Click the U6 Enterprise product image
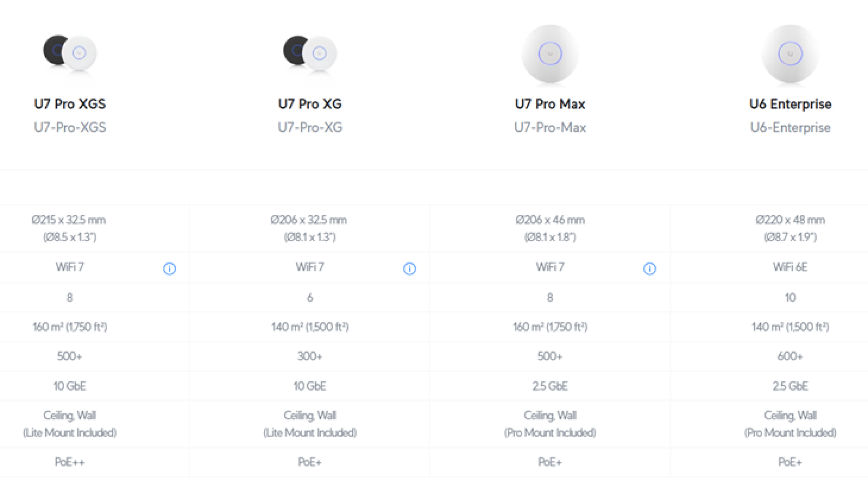868x487 pixels. 790,54
